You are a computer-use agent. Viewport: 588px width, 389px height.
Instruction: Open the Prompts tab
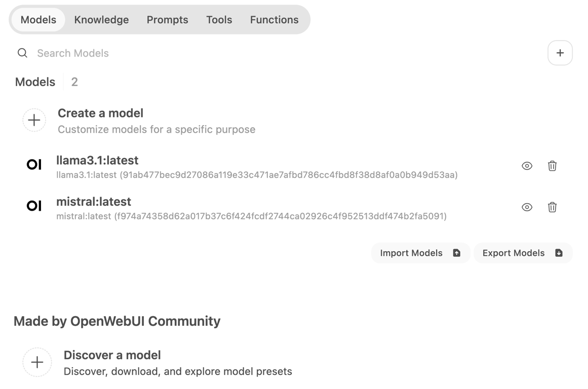click(x=167, y=20)
